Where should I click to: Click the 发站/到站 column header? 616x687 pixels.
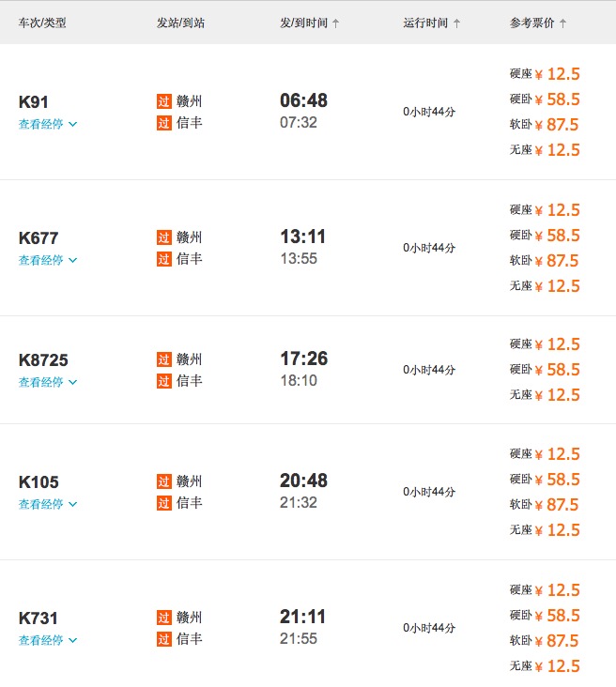pos(180,23)
